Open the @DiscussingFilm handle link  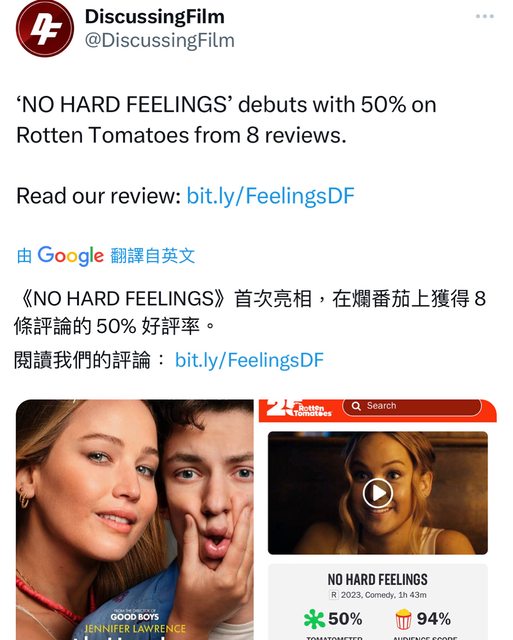tap(160, 40)
